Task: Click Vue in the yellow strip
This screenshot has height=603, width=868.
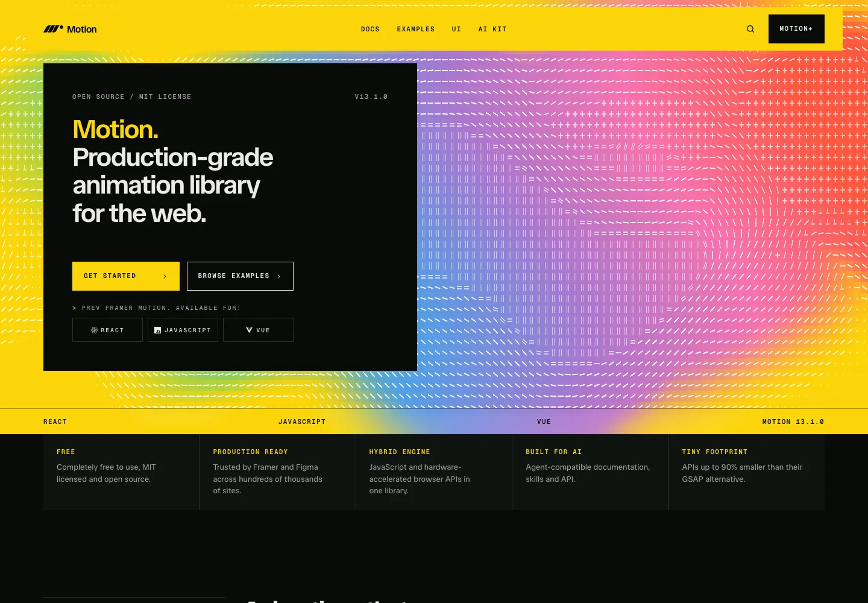Action: pos(544,422)
